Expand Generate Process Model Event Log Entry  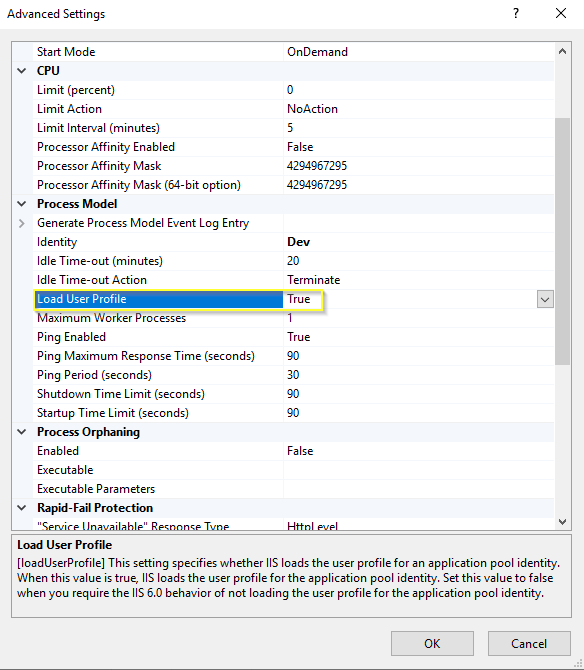(x=22, y=223)
